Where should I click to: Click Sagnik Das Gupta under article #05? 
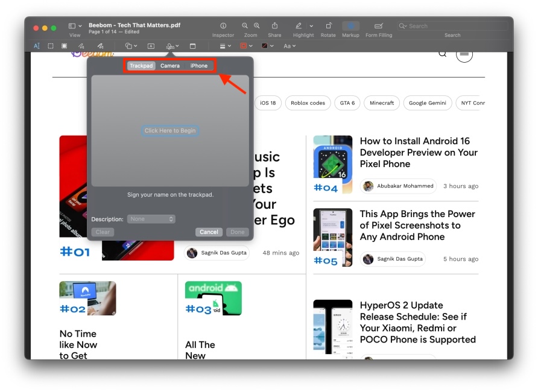pos(393,259)
